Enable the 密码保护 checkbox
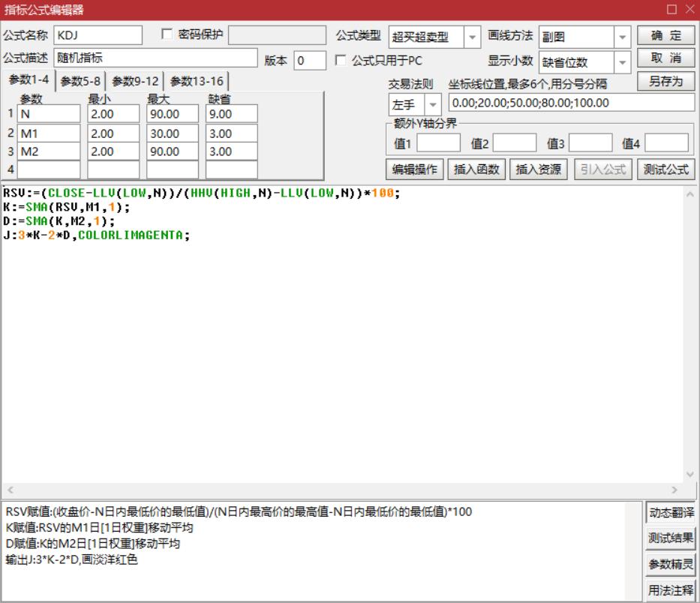Viewport: 700px width, 603px height. click(167, 35)
